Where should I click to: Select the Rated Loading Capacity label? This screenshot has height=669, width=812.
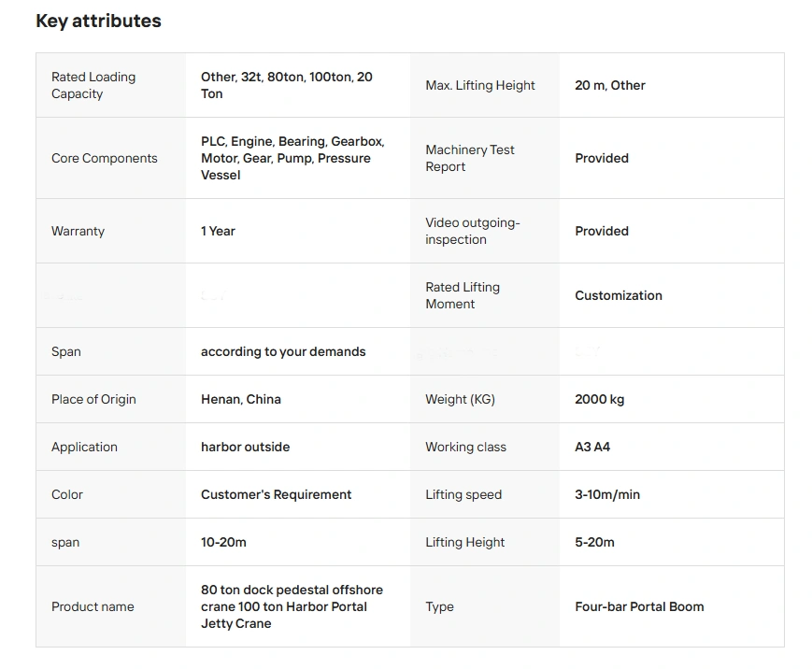93,85
